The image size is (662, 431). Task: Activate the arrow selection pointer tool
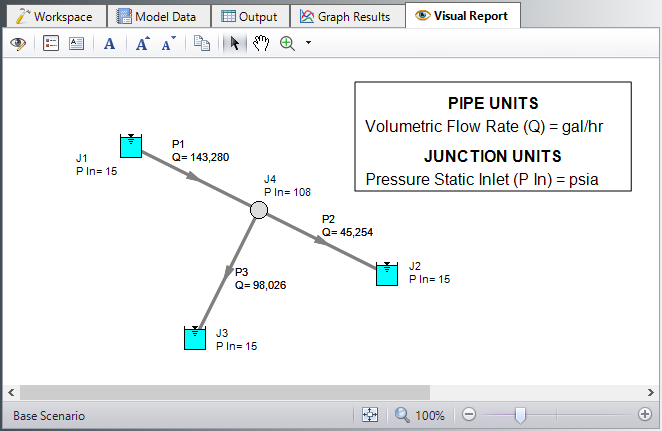[234, 44]
